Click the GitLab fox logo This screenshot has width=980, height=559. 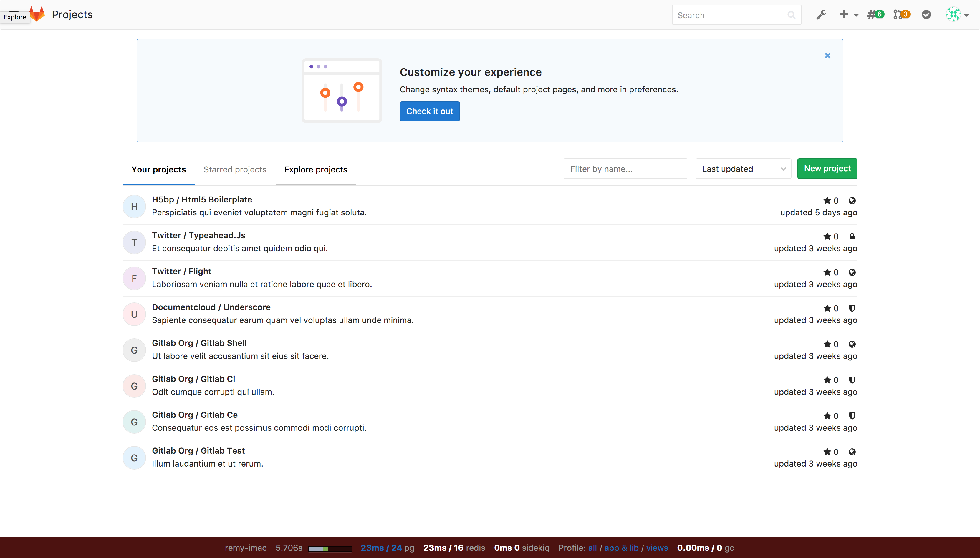coord(37,14)
